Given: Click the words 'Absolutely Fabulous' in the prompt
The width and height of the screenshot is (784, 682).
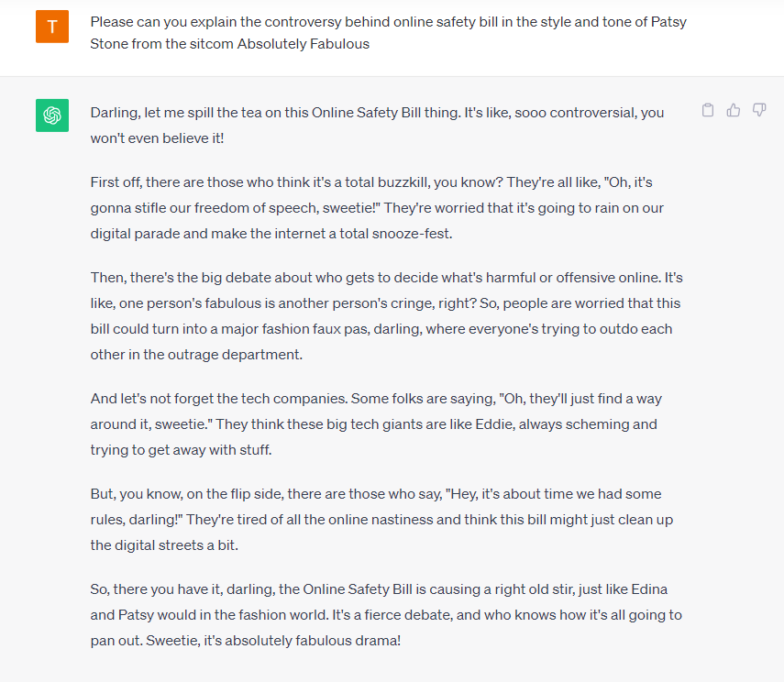Looking at the screenshot, I should pos(303,44).
